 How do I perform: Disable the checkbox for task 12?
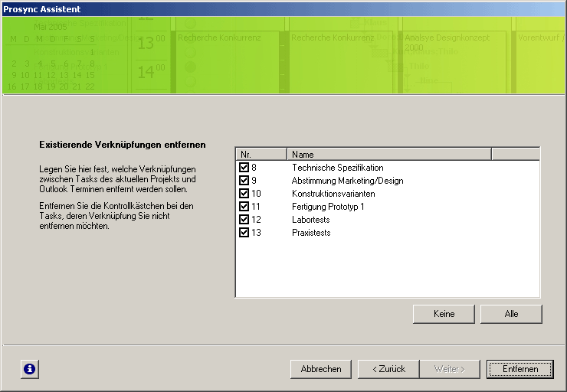(x=244, y=220)
